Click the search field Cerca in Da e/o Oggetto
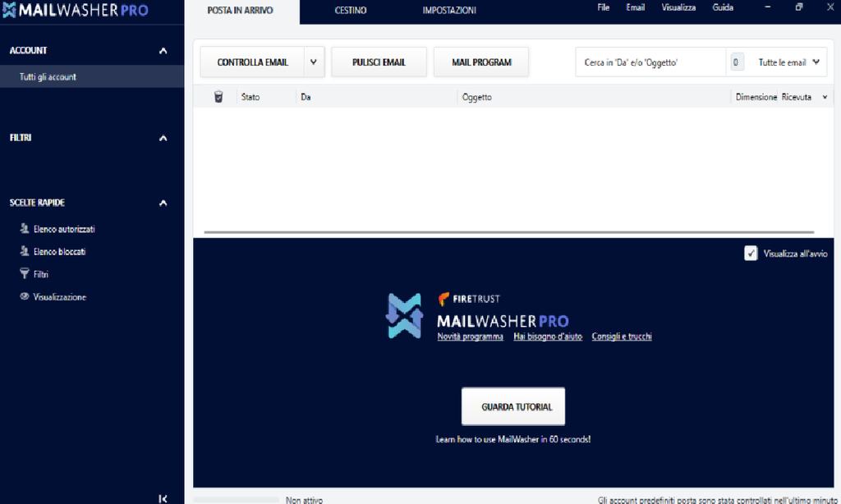841x504 pixels. pyautogui.click(x=650, y=62)
